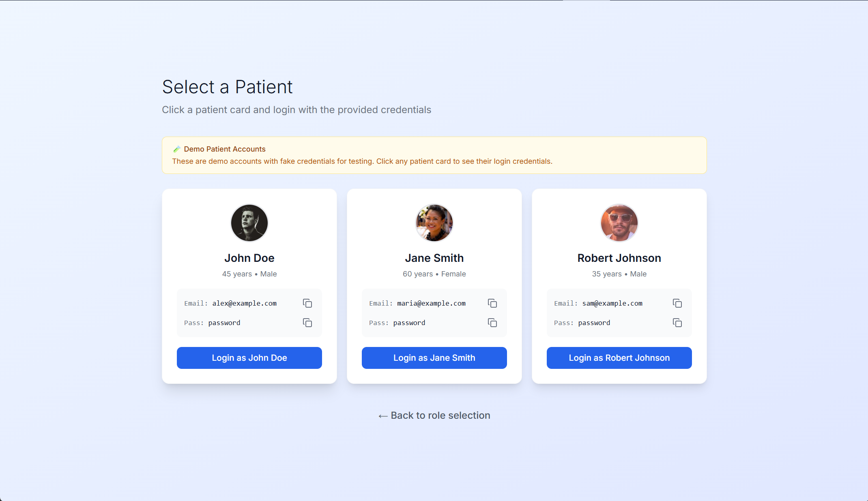Screen dimensions: 868x501
Task: Copy Robert Johnson's email address
Action: tap(677, 303)
